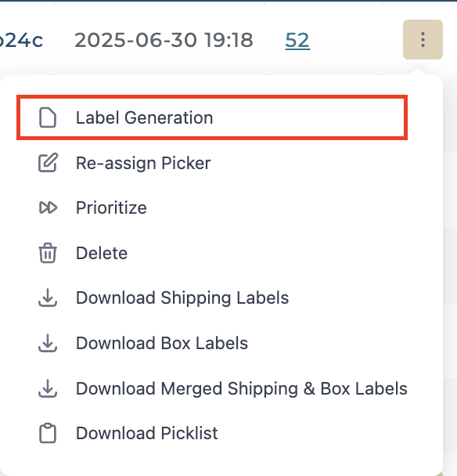
Task: Click the Download Shipping Labels arrow icon
Action: point(48,297)
